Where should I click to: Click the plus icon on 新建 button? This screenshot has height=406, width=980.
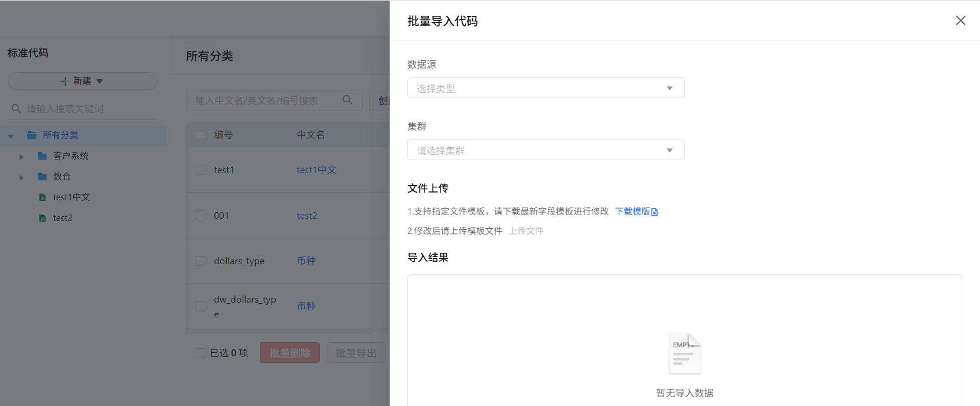[x=65, y=81]
